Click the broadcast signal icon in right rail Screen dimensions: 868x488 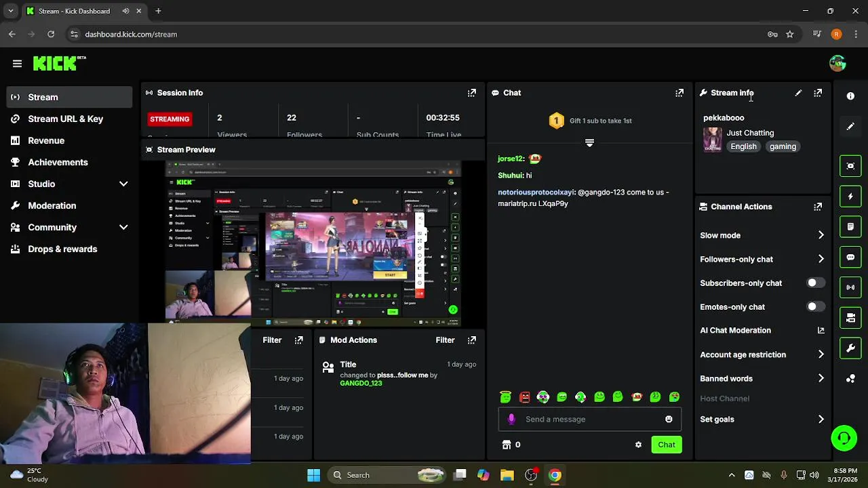coord(850,287)
